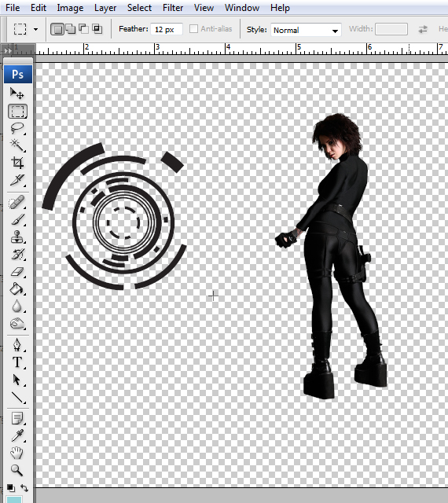This screenshot has width=448, height=503.
Task: Open the marquee tool preset picker arrow
Action: pos(35,30)
